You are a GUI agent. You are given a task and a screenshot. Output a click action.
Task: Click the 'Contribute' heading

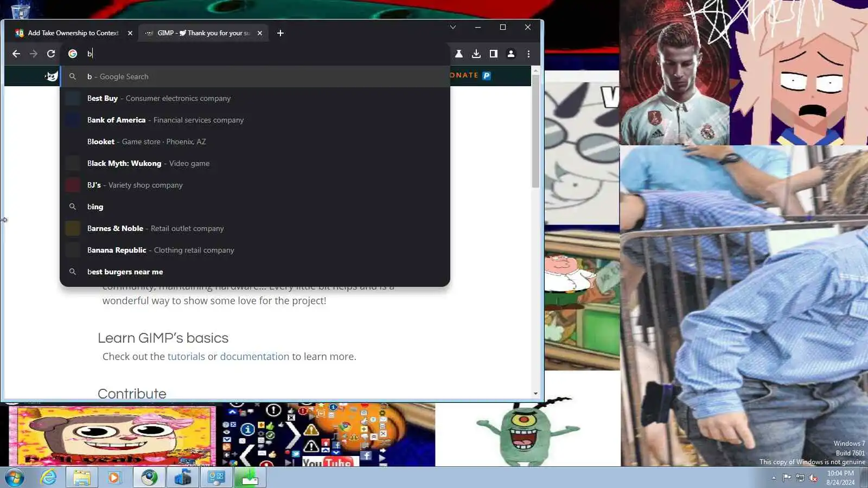coord(132,393)
